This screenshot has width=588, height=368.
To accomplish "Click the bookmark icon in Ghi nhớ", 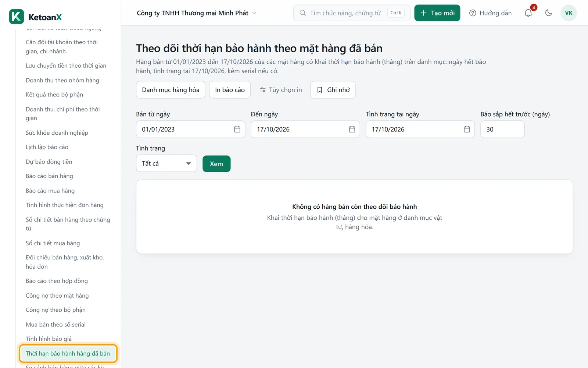I will (x=320, y=90).
